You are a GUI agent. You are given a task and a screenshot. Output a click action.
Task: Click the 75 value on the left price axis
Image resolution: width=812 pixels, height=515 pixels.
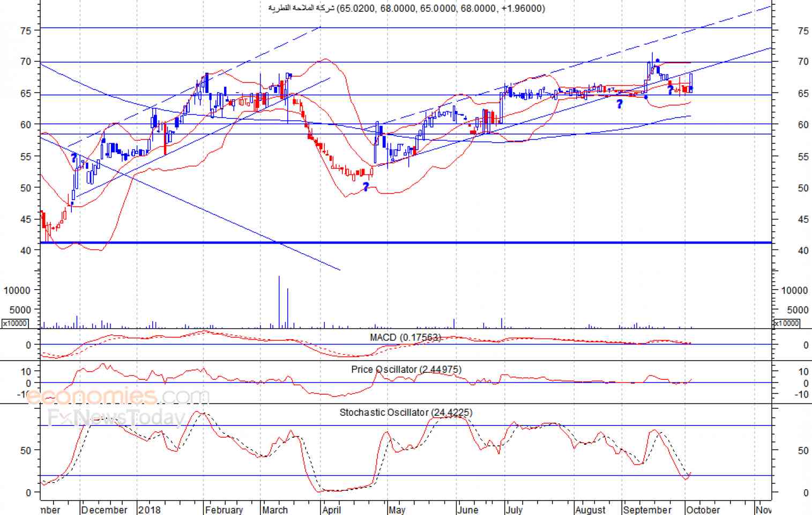point(26,31)
